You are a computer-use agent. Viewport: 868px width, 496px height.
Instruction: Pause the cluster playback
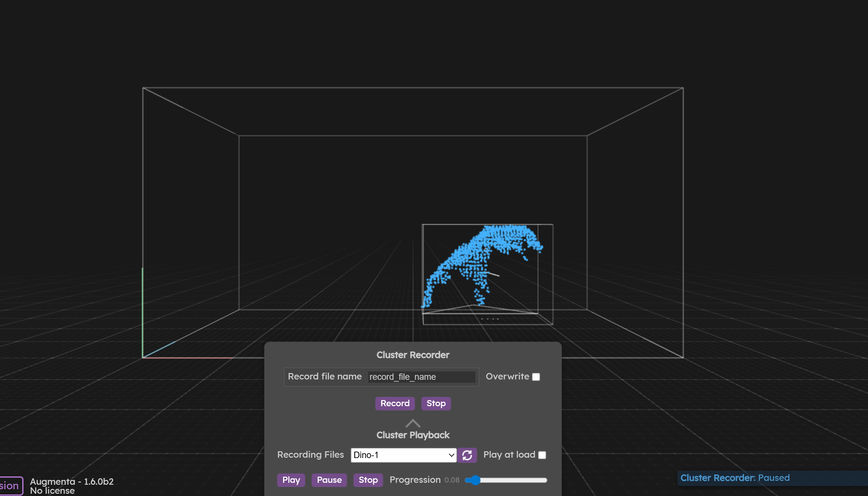329,480
